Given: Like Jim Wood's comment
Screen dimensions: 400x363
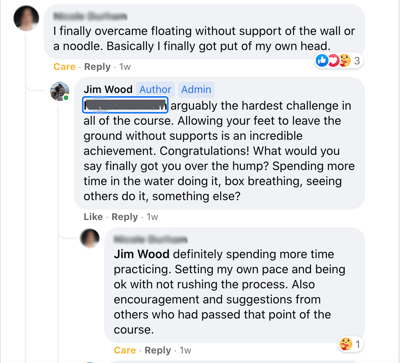Looking at the screenshot, I should 93,217.
